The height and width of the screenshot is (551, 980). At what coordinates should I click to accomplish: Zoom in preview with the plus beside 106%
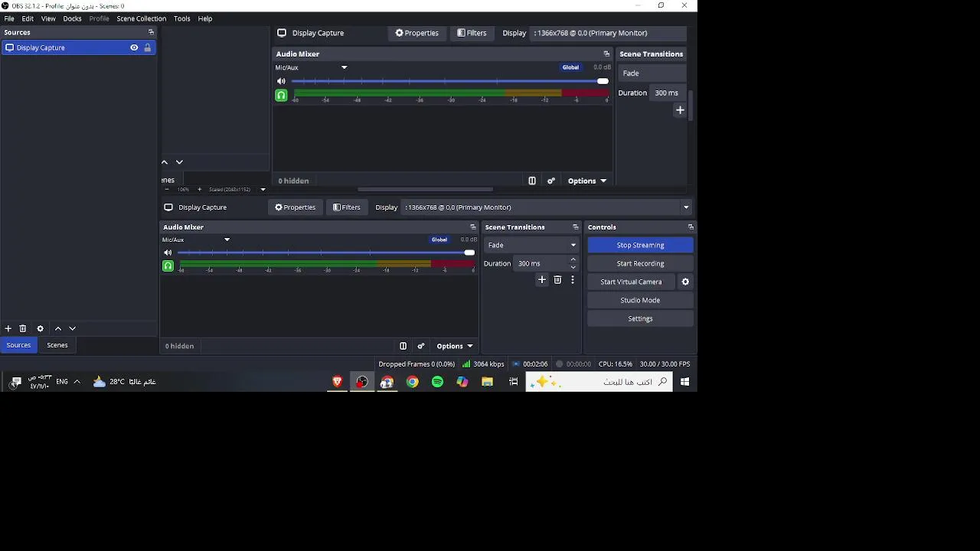(x=200, y=189)
